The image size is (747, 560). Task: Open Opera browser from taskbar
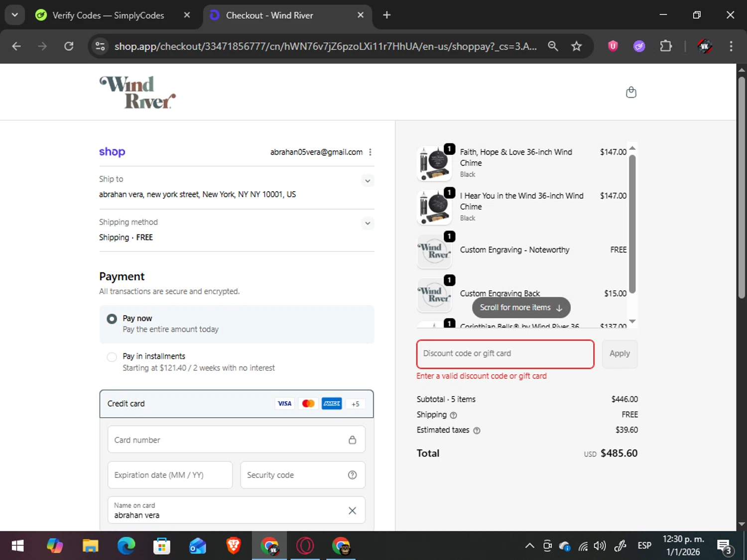(305, 546)
